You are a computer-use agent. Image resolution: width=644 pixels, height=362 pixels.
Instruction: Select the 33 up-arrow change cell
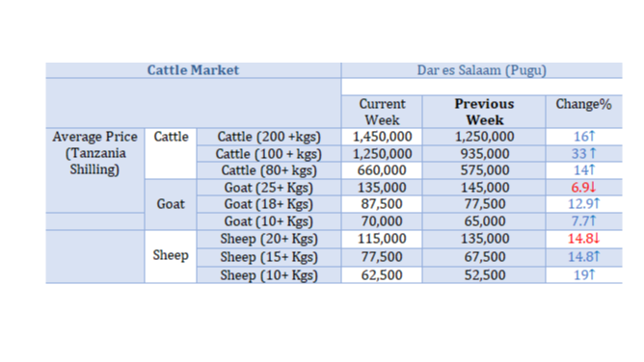click(583, 154)
